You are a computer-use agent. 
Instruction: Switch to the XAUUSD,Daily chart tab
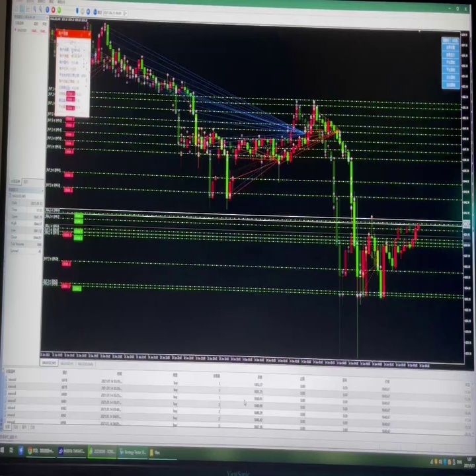(x=85, y=364)
